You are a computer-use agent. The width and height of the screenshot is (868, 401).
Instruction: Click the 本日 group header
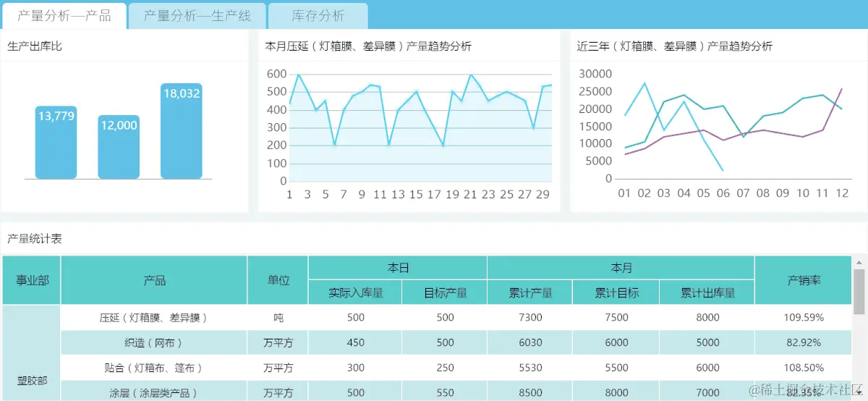click(398, 268)
